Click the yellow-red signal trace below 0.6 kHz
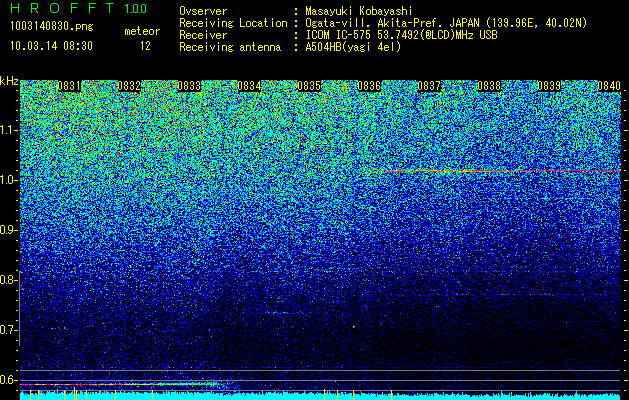 pos(118,384)
